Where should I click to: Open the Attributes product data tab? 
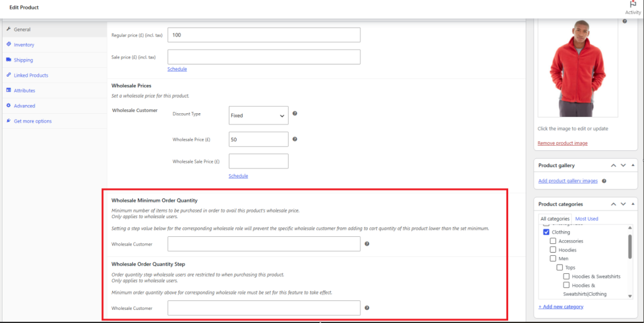click(54, 90)
